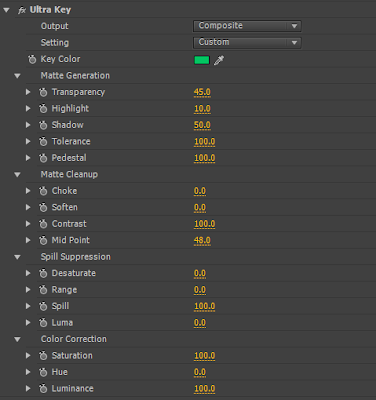Screen dimensions: 376x400
Task: Click Luma value 0.0
Action: click(200, 323)
